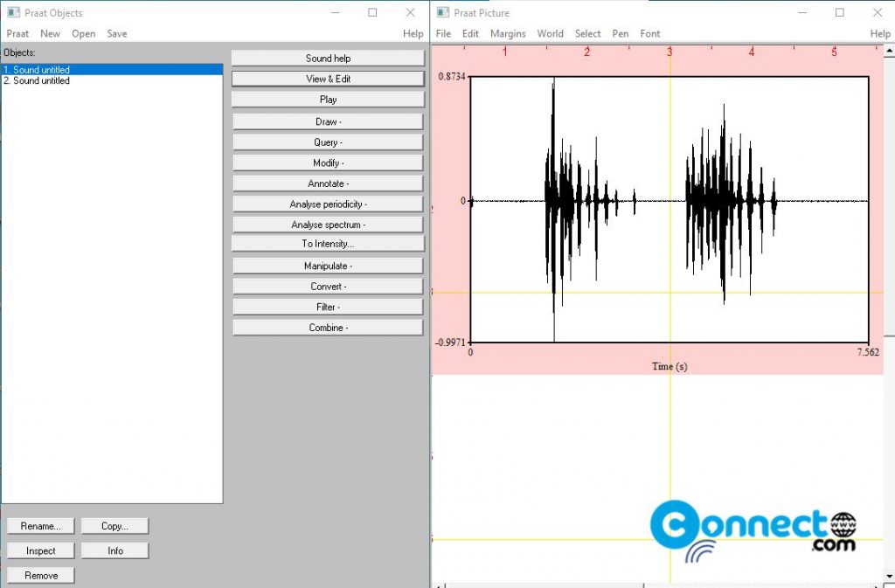895x588 pixels.
Task: Open the Praat menu
Action: click(17, 33)
